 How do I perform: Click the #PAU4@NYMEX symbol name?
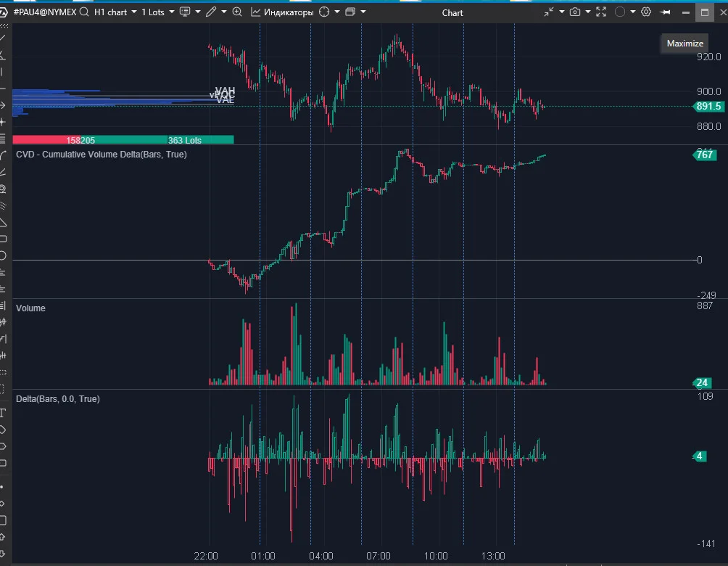44,12
